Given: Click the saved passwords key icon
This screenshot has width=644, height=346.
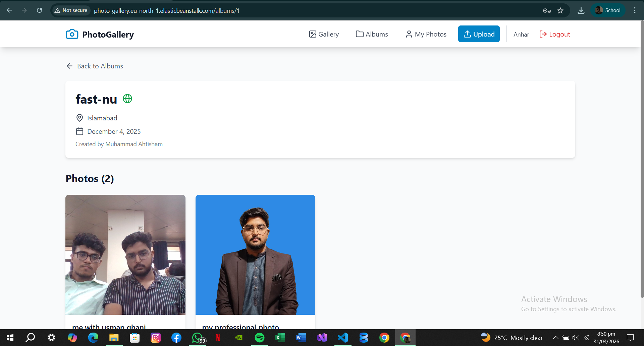Looking at the screenshot, I should [547, 10].
